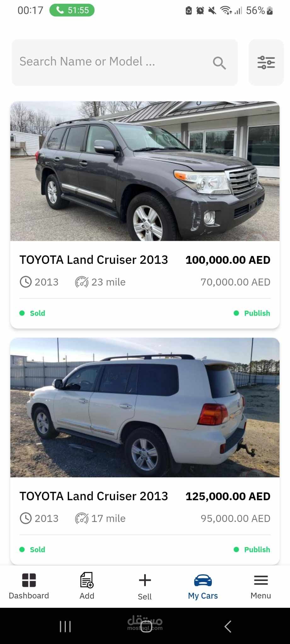Viewport: 290px width, 644px height.
Task: Focus the Search Name or Model field
Action: coord(125,62)
